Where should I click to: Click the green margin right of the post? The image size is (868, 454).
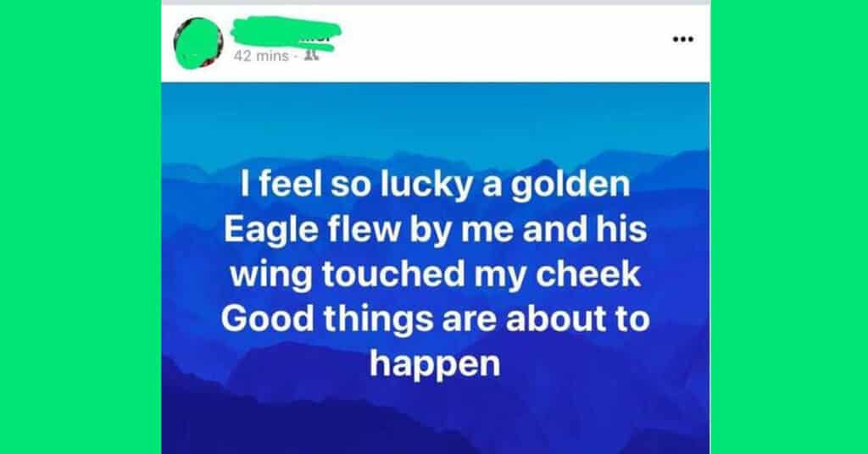(789, 227)
